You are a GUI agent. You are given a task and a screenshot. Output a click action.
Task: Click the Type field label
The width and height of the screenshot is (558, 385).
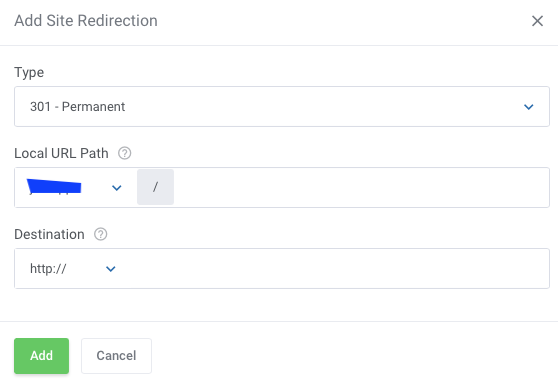click(29, 73)
